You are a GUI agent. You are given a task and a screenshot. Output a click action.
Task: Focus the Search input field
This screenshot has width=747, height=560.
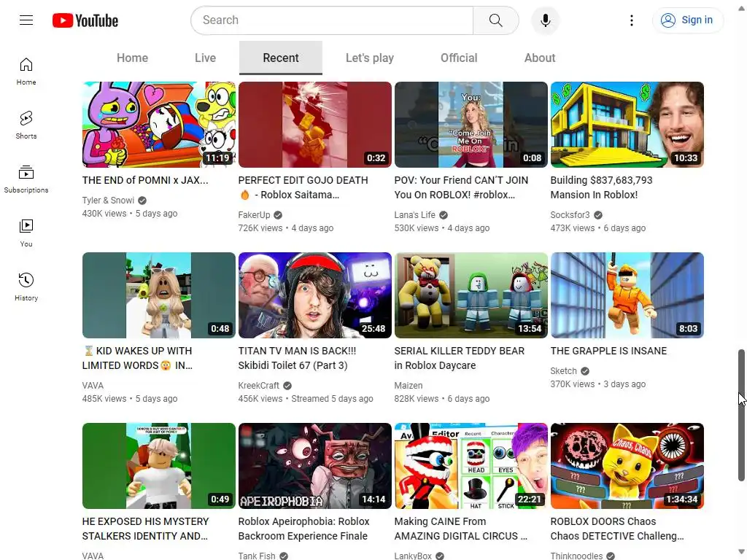coord(332,20)
